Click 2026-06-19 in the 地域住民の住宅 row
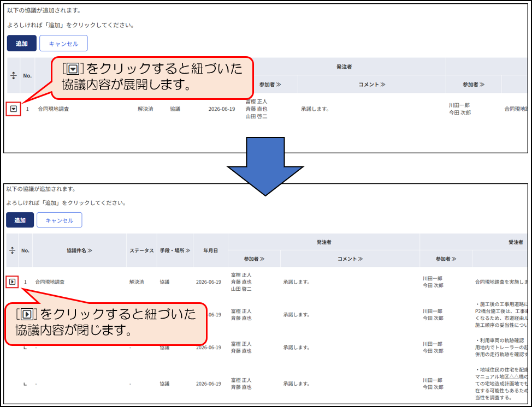Viewport: 532px width, 407px height. [x=209, y=384]
